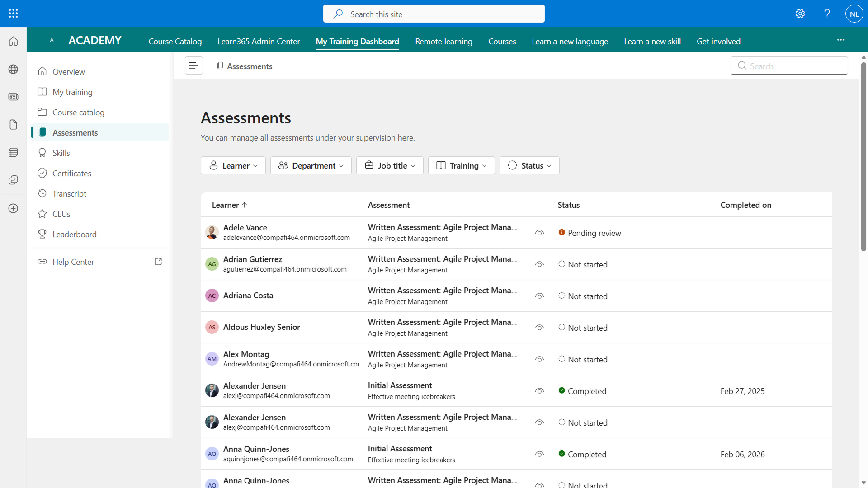Open the Department filter dropdown
The width and height of the screenshot is (868, 488).
coord(311,165)
